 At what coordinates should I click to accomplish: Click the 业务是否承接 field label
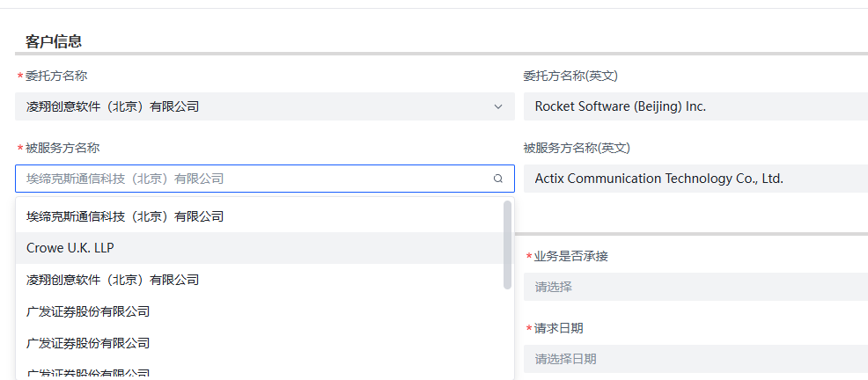[570, 256]
